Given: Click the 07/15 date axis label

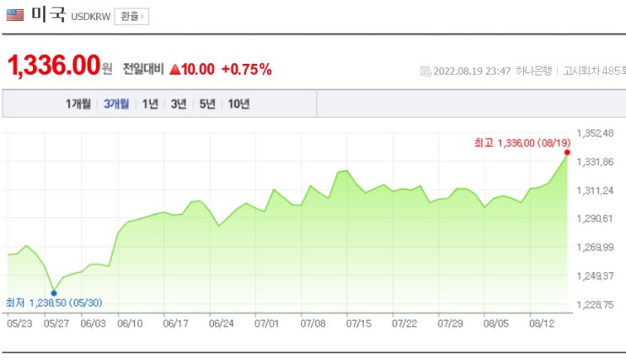Looking at the screenshot, I should [359, 324].
